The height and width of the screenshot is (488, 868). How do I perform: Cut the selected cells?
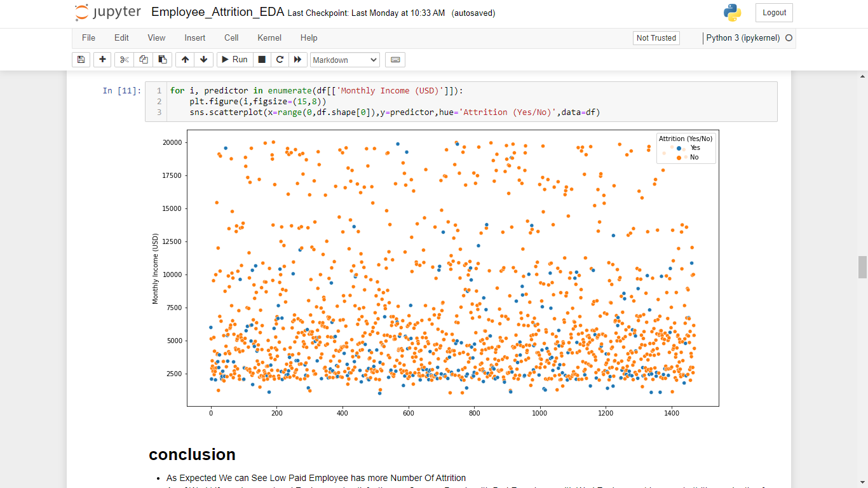[x=123, y=59]
